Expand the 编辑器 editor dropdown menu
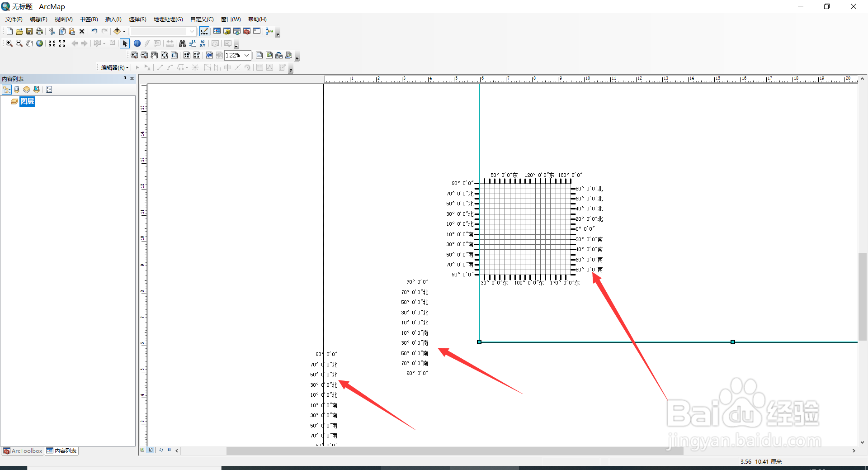The width and height of the screenshot is (868, 470). click(x=115, y=67)
